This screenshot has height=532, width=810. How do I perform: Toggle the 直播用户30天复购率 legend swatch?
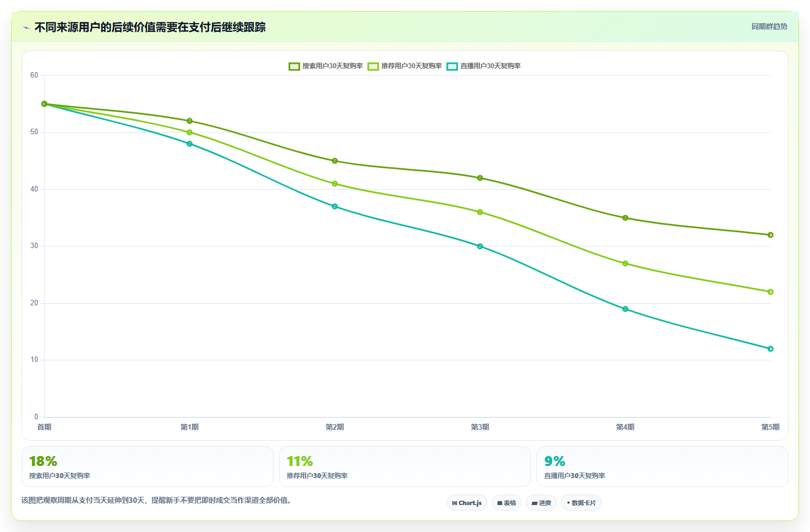point(452,67)
